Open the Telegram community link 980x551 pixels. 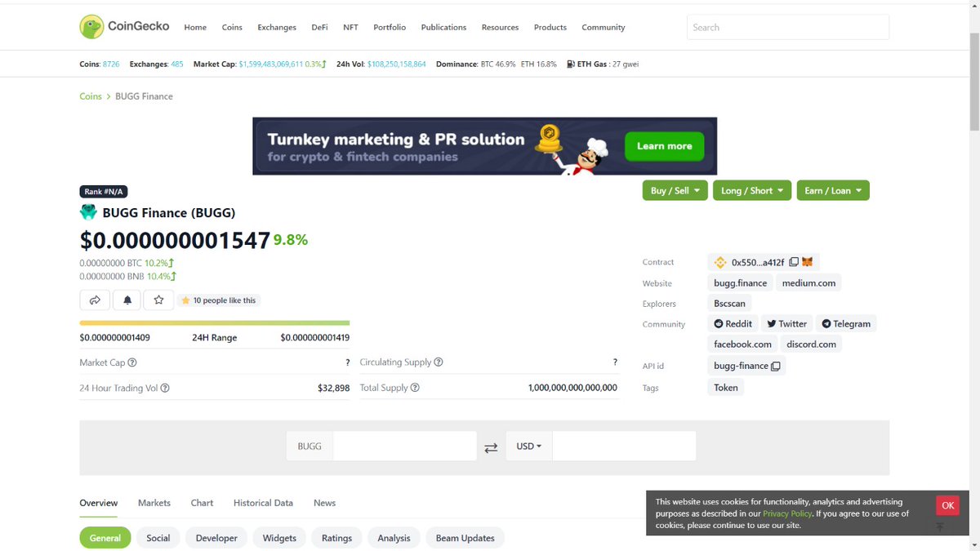[846, 324]
